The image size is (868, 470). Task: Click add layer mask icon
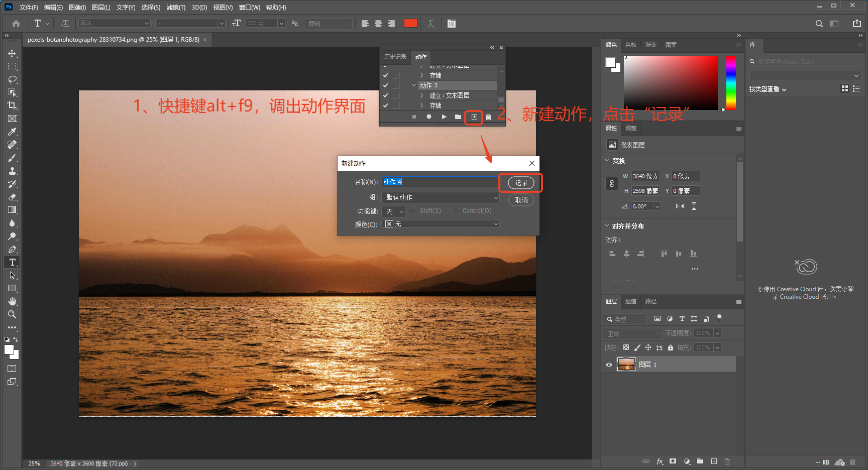coord(673,461)
